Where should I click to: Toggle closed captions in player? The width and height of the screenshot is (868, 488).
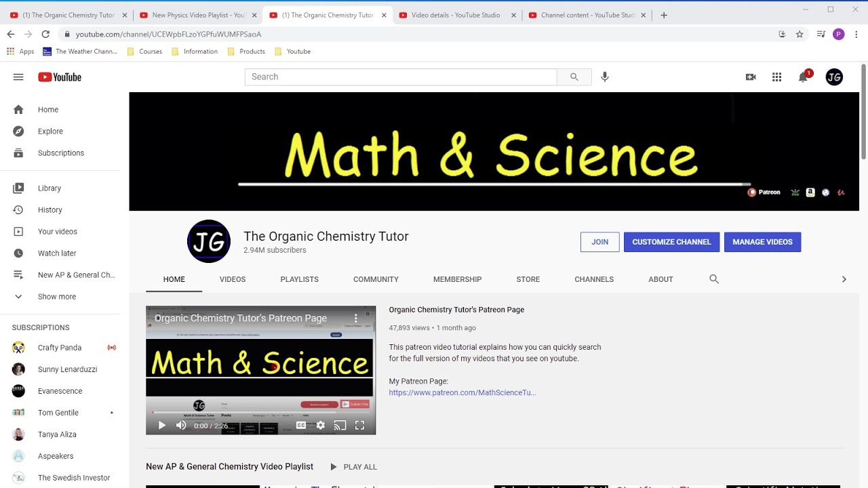click(x=301, y=426)
